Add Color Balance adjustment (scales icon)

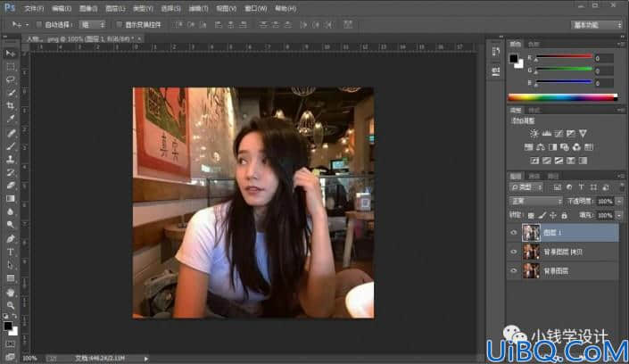pyautogui.click(x=541, y=147)
